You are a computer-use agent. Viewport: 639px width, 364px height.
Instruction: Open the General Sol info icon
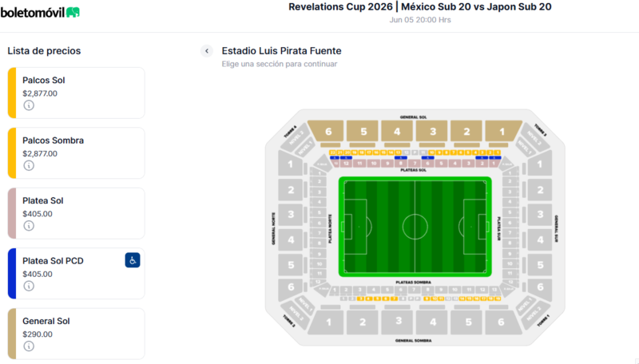pyautogui.click(x=29, y=346)
